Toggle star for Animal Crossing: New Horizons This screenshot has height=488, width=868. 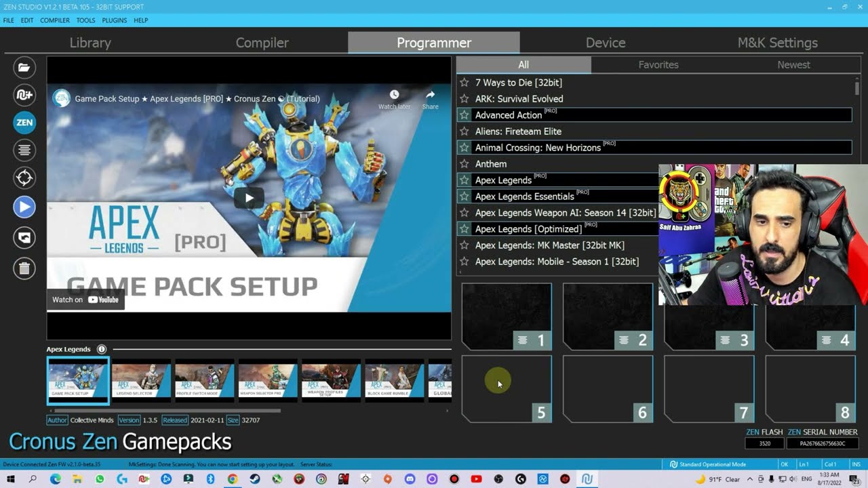pyautogui.click(x=465, y=148)
